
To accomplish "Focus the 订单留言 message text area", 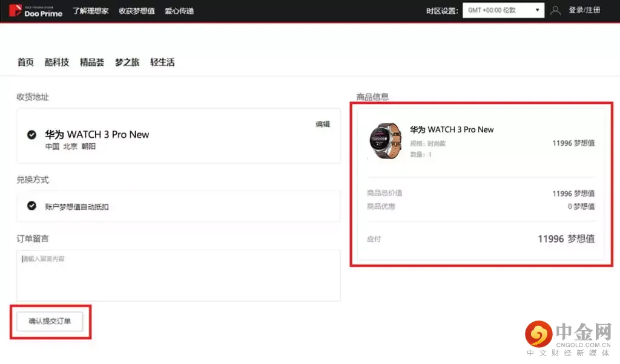I will pyautogui.click(x=179, y=275).
